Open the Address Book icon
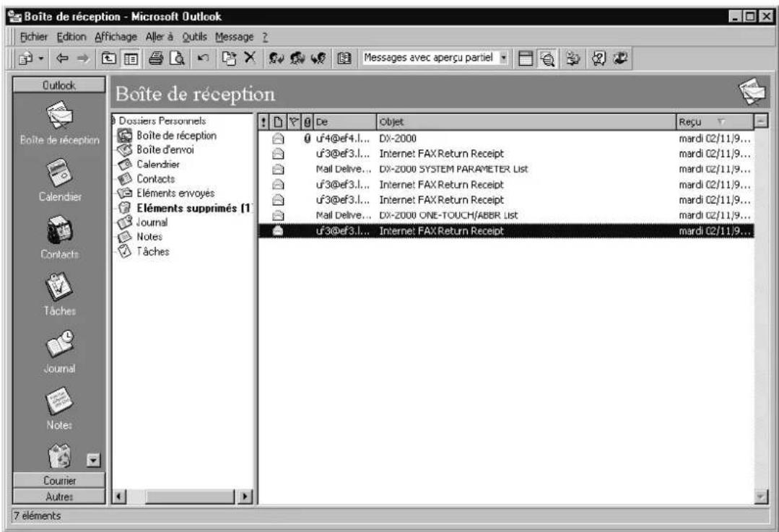The image size is (779, 532). (344, 58)
